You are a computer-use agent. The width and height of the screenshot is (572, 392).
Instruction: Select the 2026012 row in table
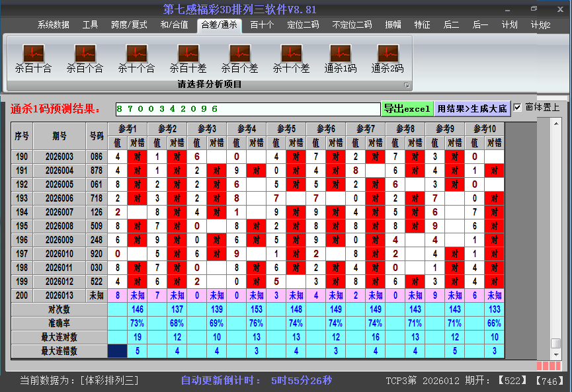(x=60, y=282)
